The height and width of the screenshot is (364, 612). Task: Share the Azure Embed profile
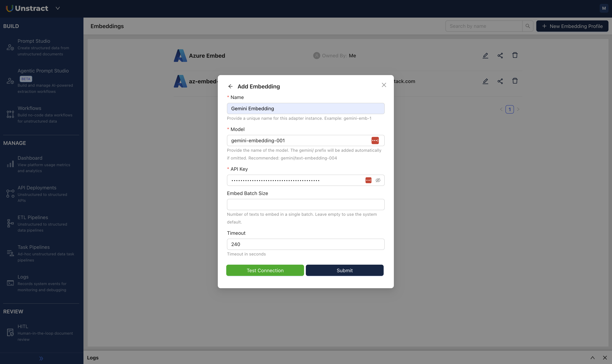tap(500, 55)
